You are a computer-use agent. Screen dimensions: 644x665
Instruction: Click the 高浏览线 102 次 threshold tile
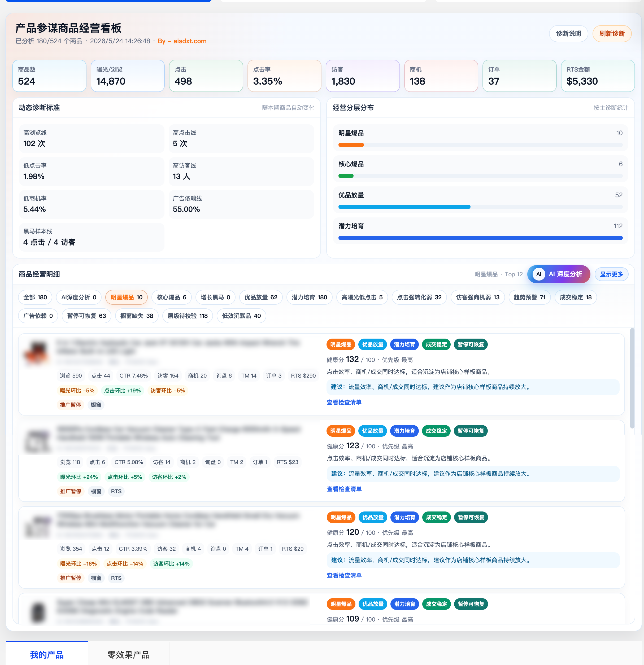pyautogui.click(x=92, y=138)
